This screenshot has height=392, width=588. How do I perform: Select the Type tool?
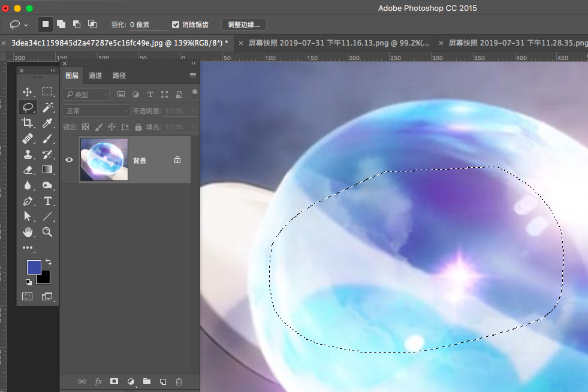47,201
